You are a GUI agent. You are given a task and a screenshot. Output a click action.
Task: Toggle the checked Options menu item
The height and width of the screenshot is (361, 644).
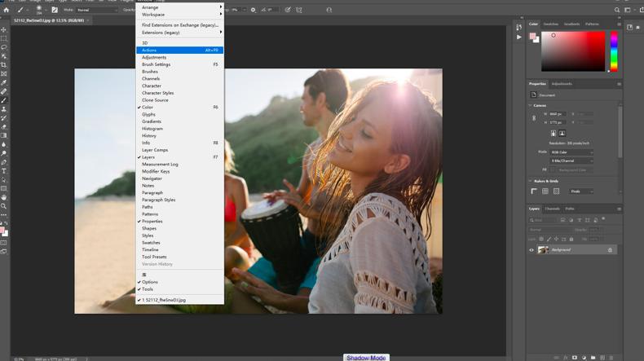click(x=180, y=282)
